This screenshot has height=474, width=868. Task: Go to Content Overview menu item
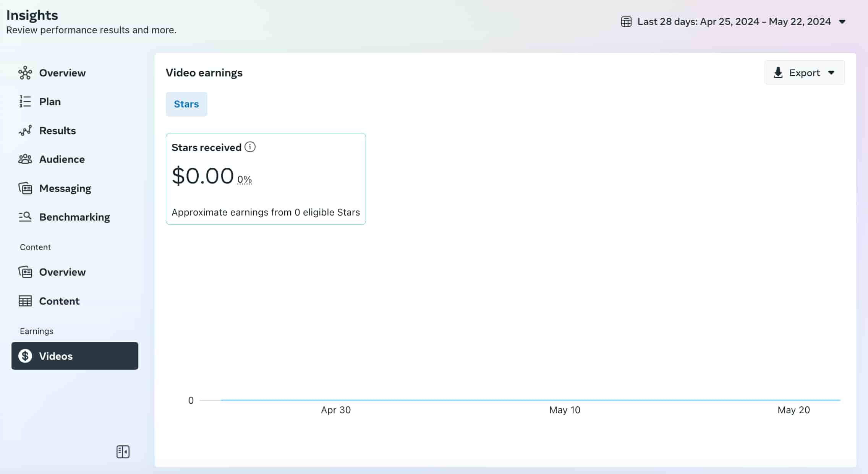pyautogui.click(x=62, y=272)
